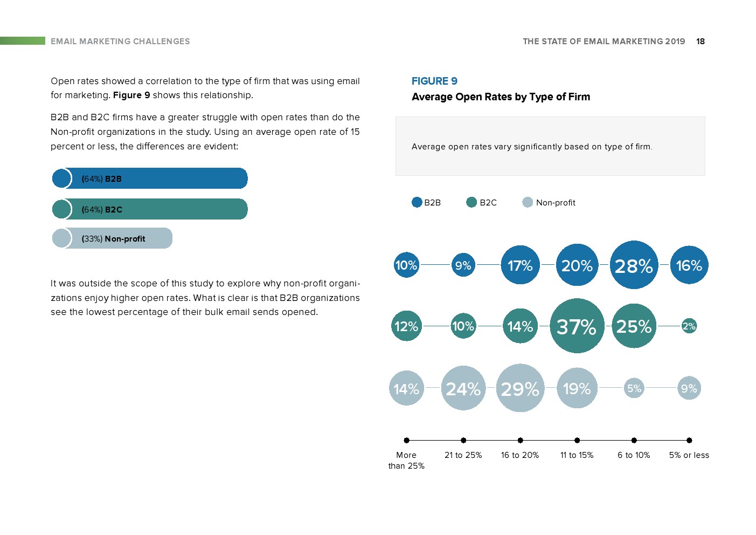Select the 17% B2B bubble
Image resolution: width=756 pixels, height=535 pixels.
520,265
